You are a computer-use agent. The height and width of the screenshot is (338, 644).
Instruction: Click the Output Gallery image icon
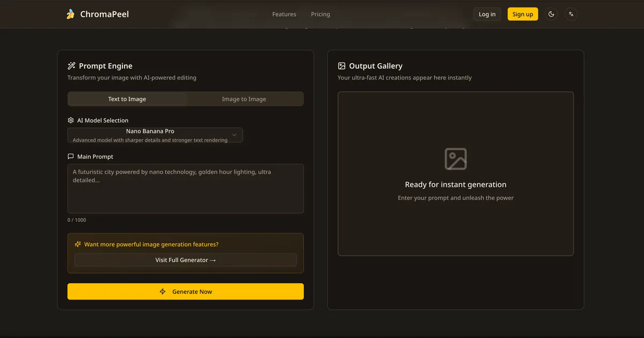pyautogui.click(x=342, y=66)
